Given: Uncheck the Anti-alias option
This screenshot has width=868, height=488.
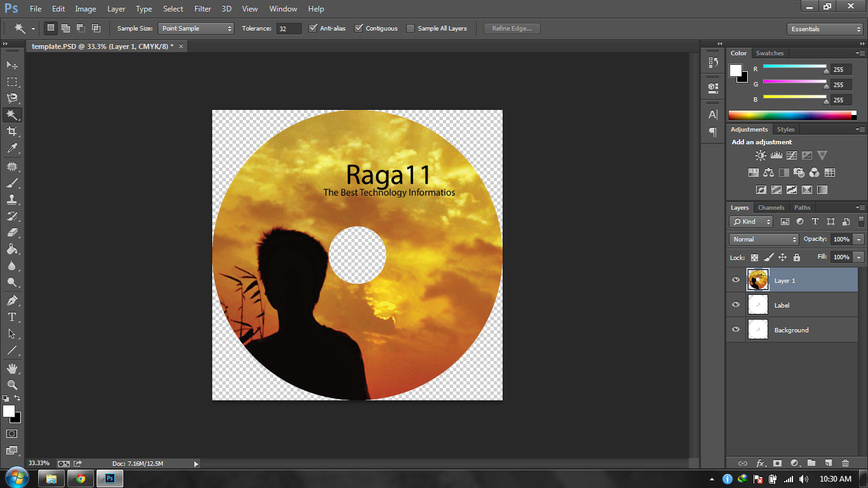Looking at the screenshot, I should coord(312,28).
